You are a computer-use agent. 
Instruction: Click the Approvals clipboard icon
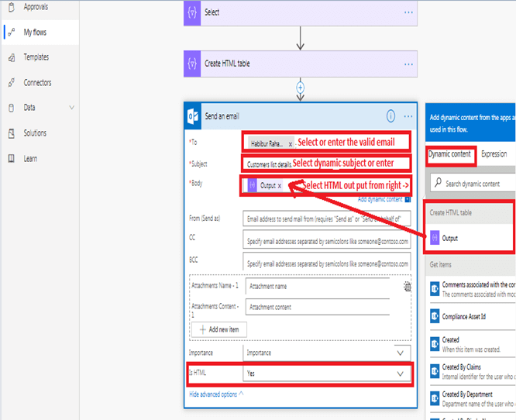click(12, 7)
